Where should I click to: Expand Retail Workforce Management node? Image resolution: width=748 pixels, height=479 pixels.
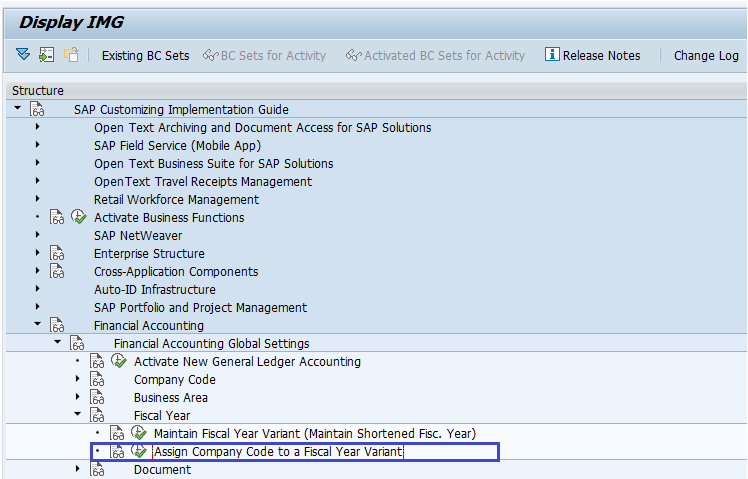point(37,198)
